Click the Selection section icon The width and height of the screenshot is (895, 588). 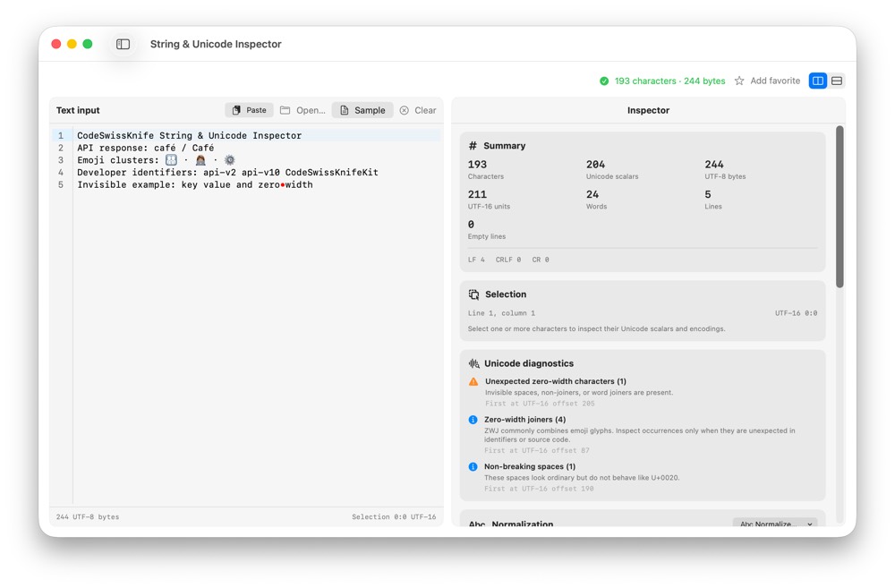point(473,294)
